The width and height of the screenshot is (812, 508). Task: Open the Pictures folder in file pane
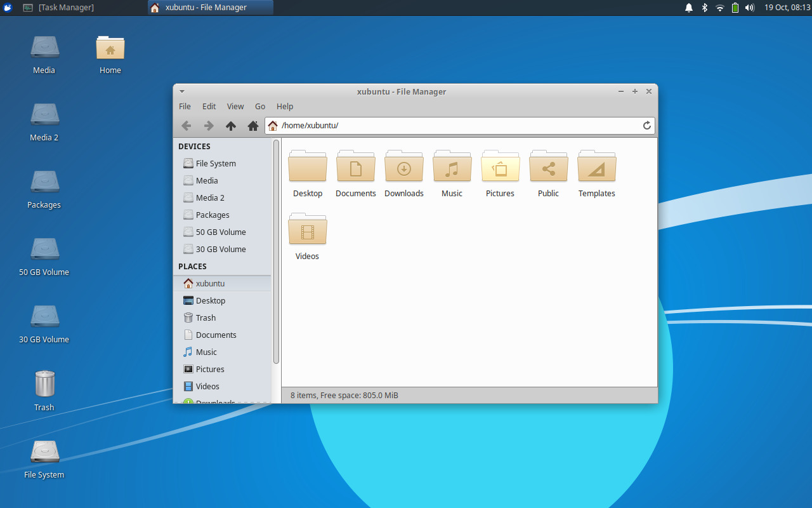501,166
